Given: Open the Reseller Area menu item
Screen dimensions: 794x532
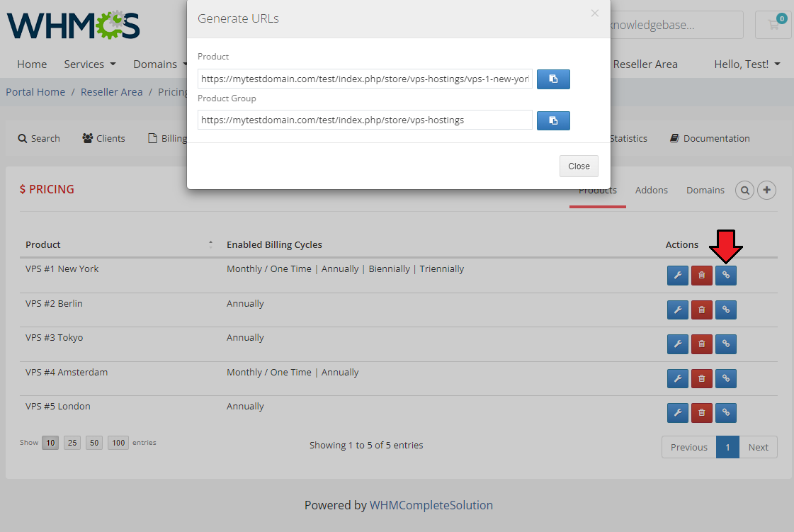Looking at the screenshot, I should [x=645, y=64].
